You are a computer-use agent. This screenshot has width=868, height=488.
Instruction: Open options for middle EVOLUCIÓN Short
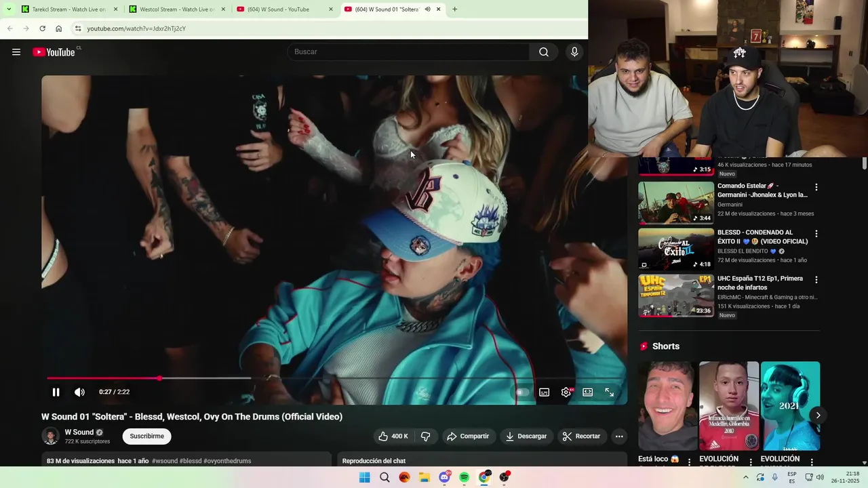[x=751, y=462]
